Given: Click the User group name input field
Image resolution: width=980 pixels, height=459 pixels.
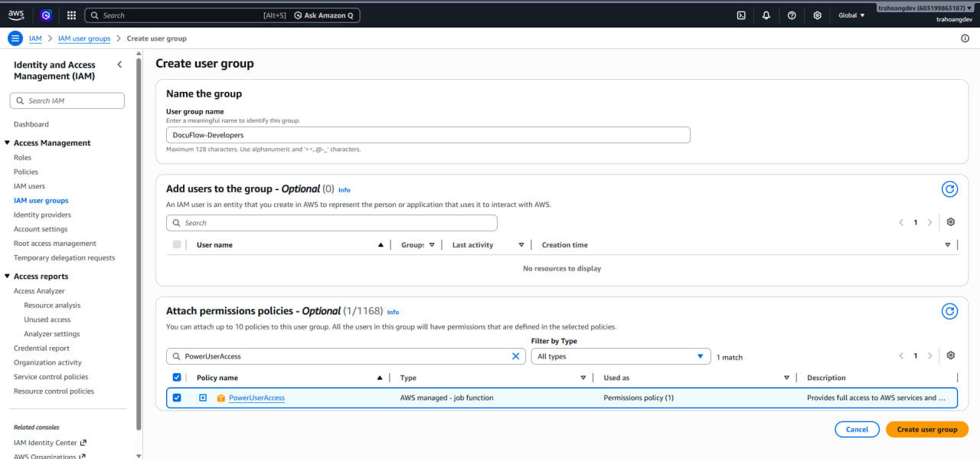Looking at the screenshot, I should tap(428, 135).
